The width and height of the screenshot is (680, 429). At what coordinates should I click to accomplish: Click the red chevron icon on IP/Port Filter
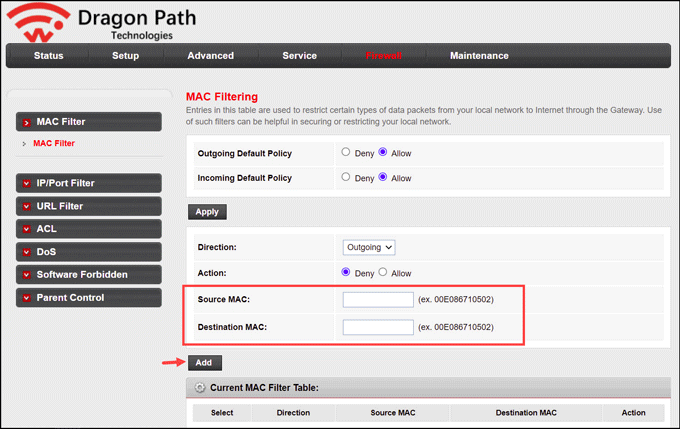[27, 183]
